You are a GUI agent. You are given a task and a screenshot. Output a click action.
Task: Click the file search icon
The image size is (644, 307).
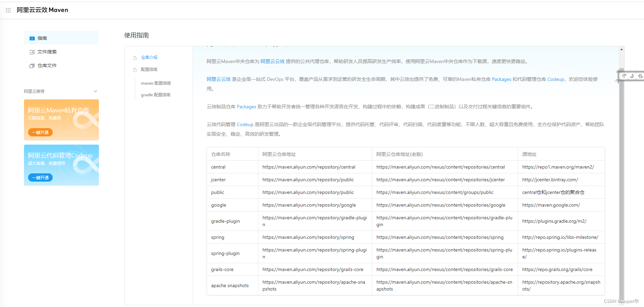point(32,52)
